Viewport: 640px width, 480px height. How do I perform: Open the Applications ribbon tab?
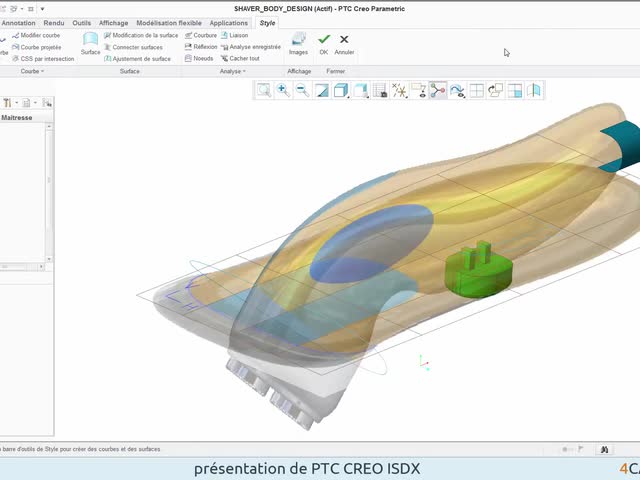229,23
